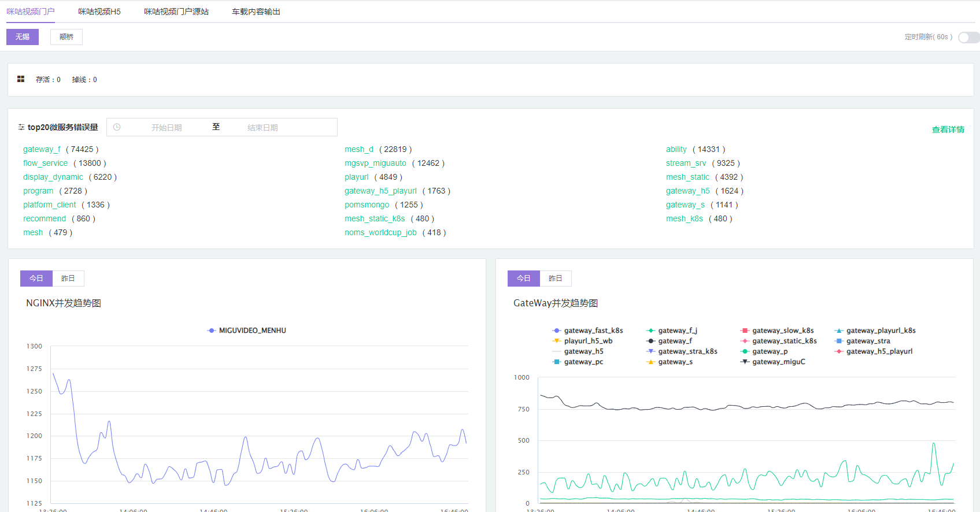Viewport: 980px width, 512px height.
Task: Toggle gateway_h5_playurl legend series
Action: [874, 351]
